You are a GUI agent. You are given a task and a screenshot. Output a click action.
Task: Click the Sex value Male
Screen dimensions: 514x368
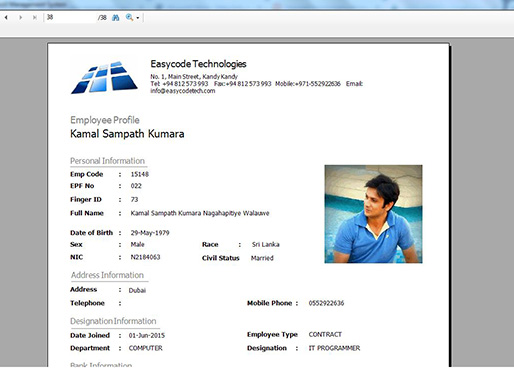[x=137, y=244]
